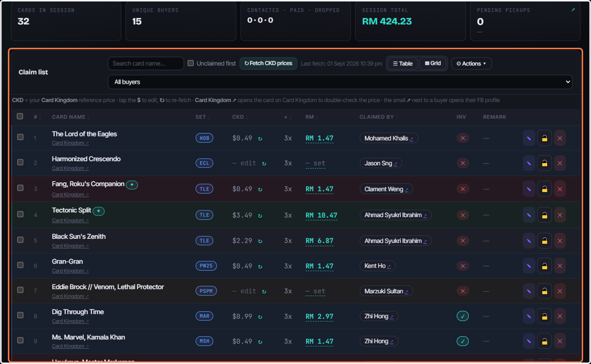Viewport: 591px width, 364px height.
Task: Toggle invoice checkmark for Ms. Marvel row
Action: (462, 341)
